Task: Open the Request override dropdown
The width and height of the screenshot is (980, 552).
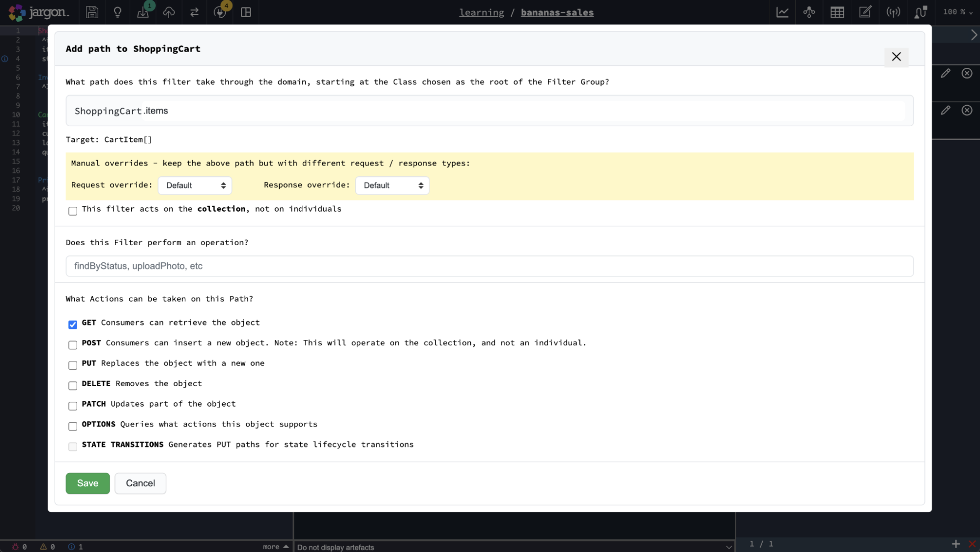Action: (x=195, y=185)
